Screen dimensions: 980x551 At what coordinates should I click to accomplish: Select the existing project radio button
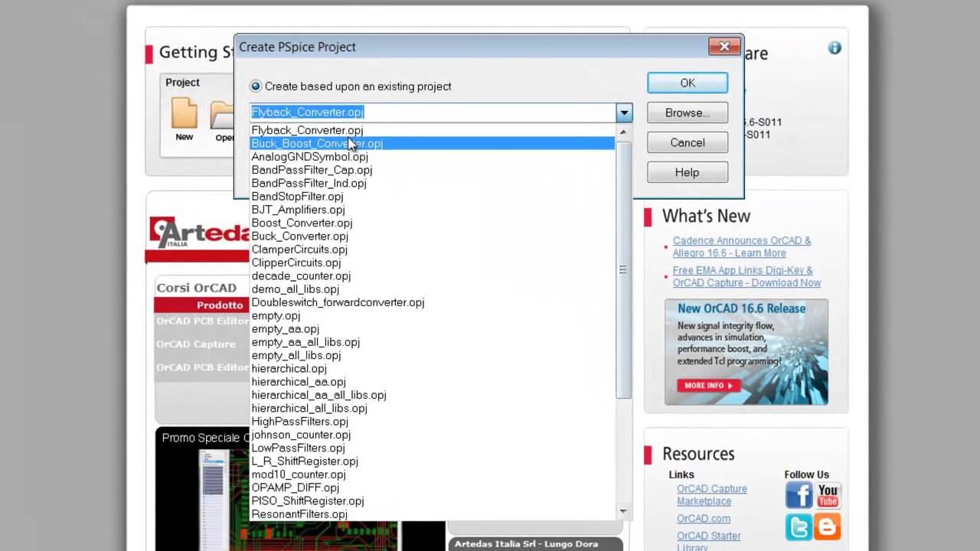(x=256, y=86)
